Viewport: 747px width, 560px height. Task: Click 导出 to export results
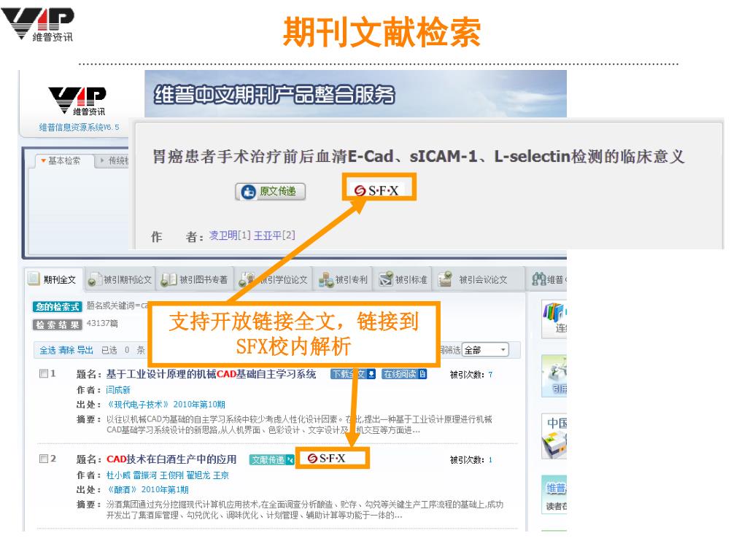[85, 350]
